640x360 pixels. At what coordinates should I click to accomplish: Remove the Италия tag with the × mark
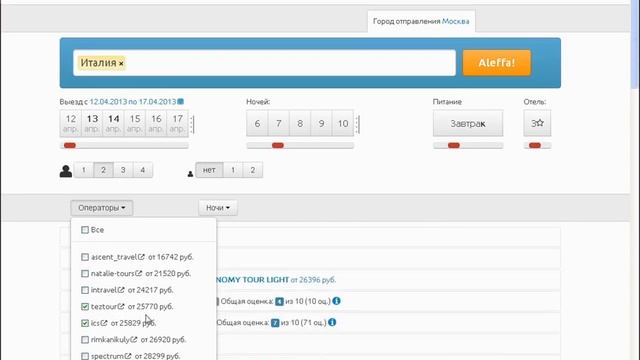[121, 63]
